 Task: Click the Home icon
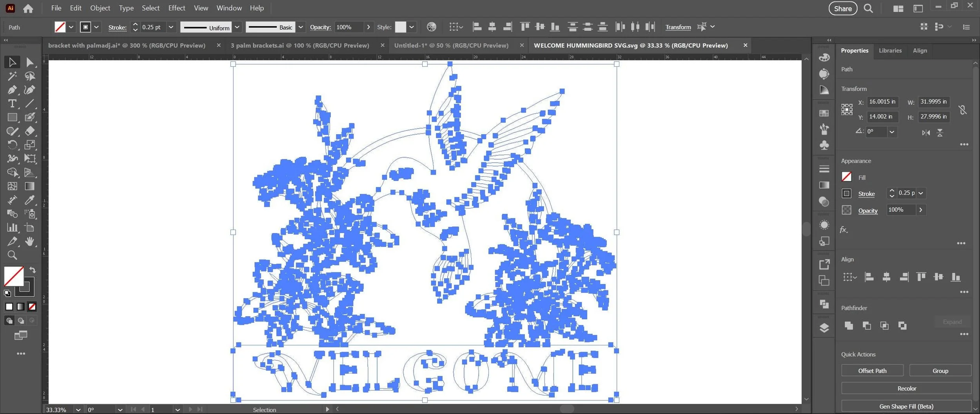point(28,8)
